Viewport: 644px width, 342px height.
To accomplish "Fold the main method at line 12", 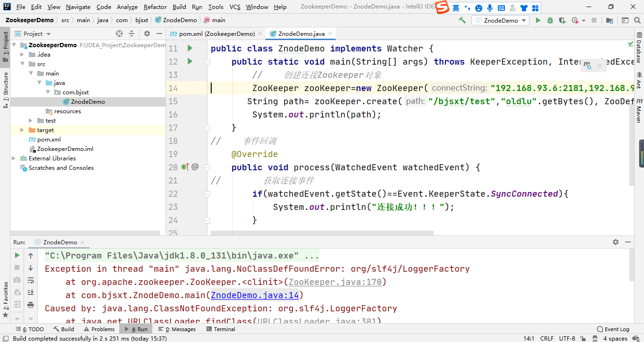I will tap(206, 61).
